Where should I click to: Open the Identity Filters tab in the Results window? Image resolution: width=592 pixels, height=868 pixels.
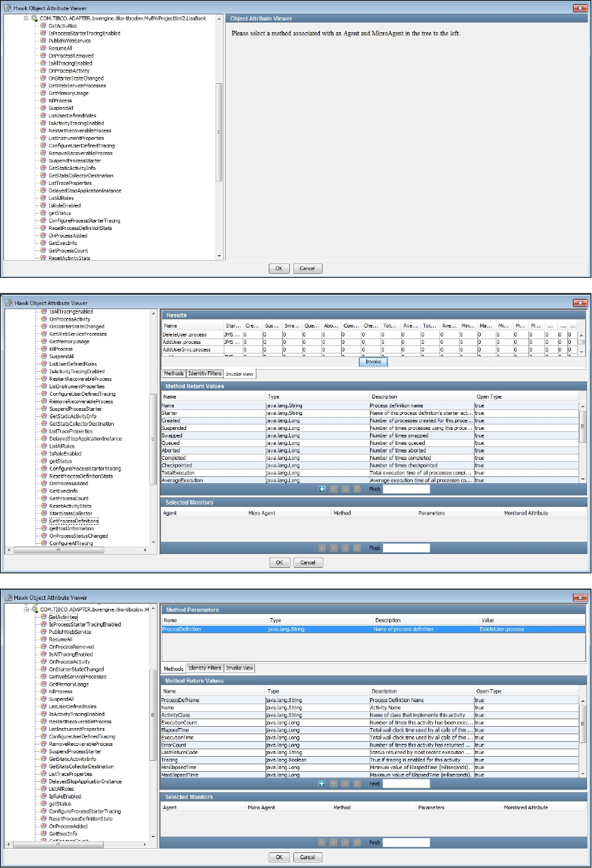pos(204,374)
